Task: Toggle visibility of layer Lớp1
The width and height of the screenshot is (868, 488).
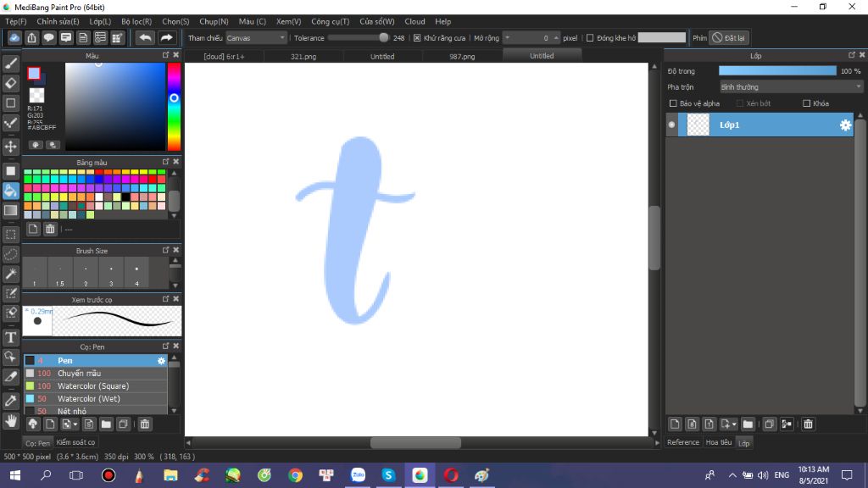Action: click(672, 125)
